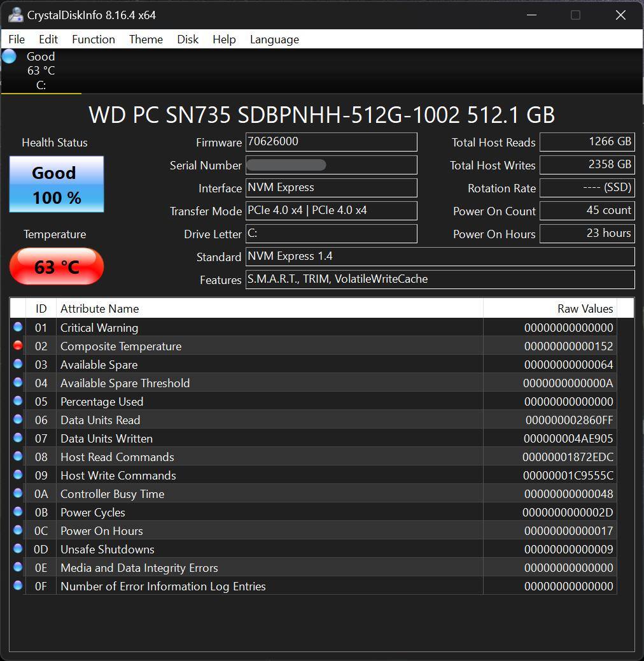Select the Media and Data Integrity Errors row

point(269,568)
